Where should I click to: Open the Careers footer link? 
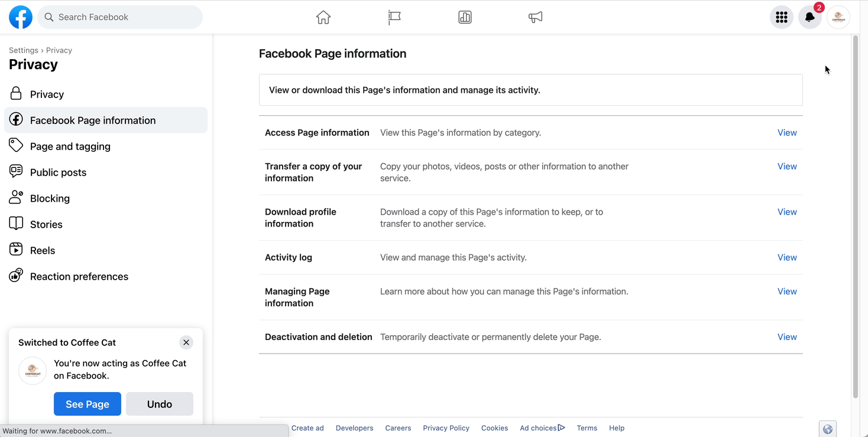tap(398, 428)
